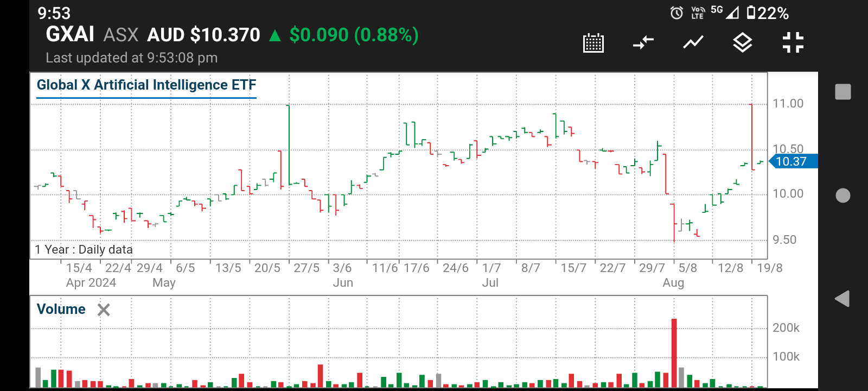
Task: Tap the Android recent apps square button
Action: tap(843, 92)
